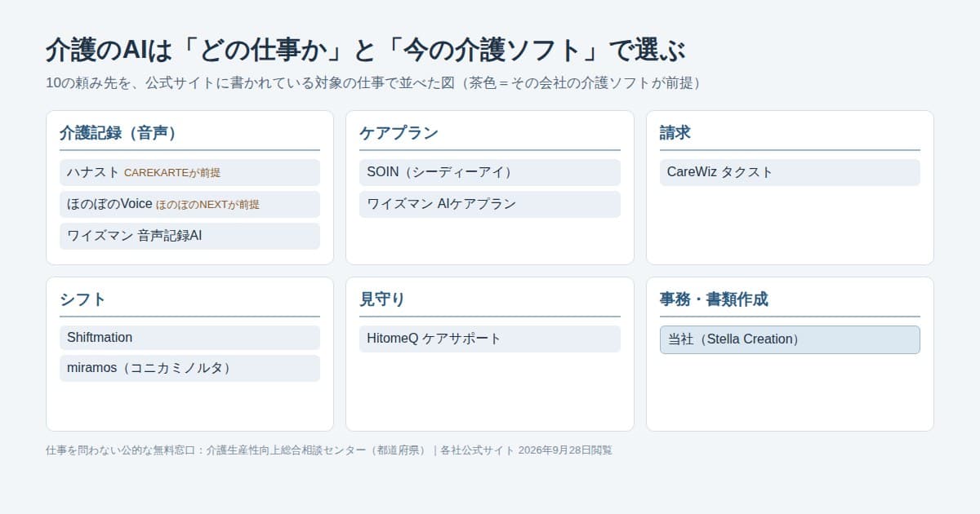Click ワイズマン AIケアプラン item
This screenshot has height=514, width=980.
pyautogui.click(x=490, y=204)
